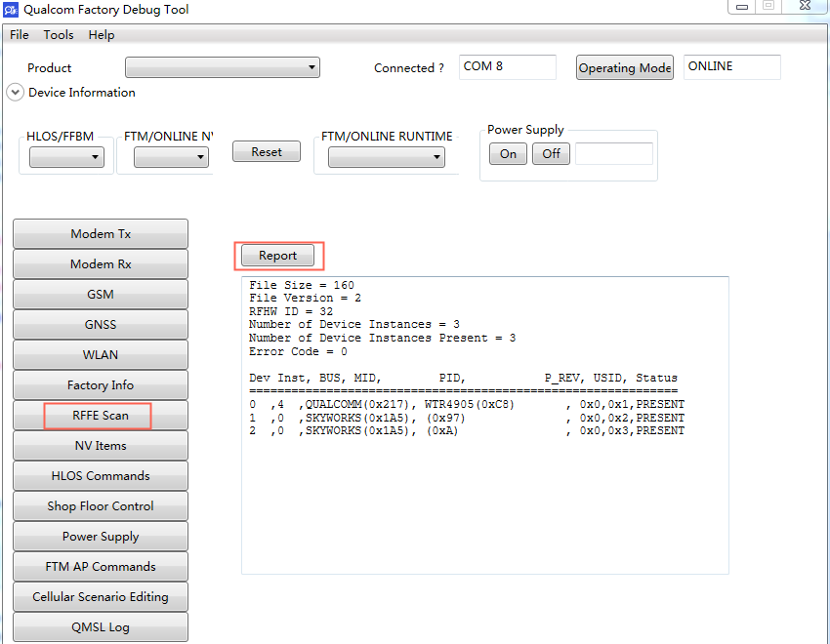Click the Qualcom Factory Debug Tool app icon
This screenshot has width=830, height=644.
(13, 10)
